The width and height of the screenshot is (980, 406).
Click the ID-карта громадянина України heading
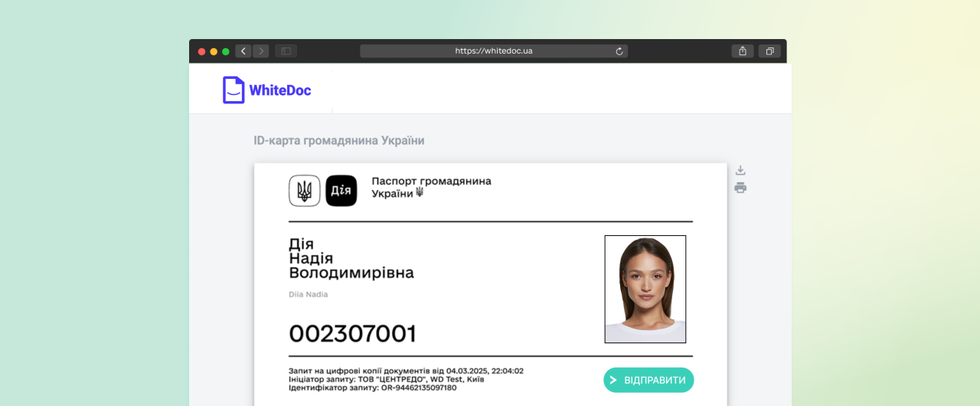pyautogui.click(x=339, y=141)
